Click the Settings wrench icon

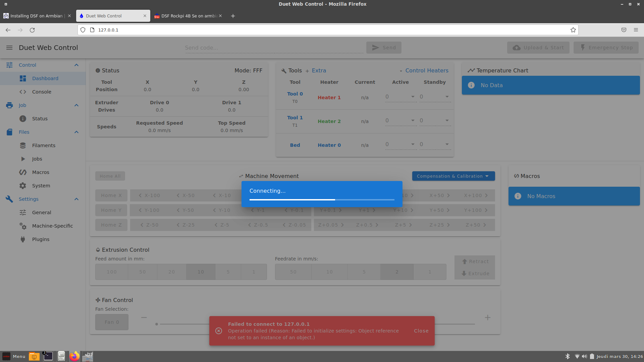point(9,199)
